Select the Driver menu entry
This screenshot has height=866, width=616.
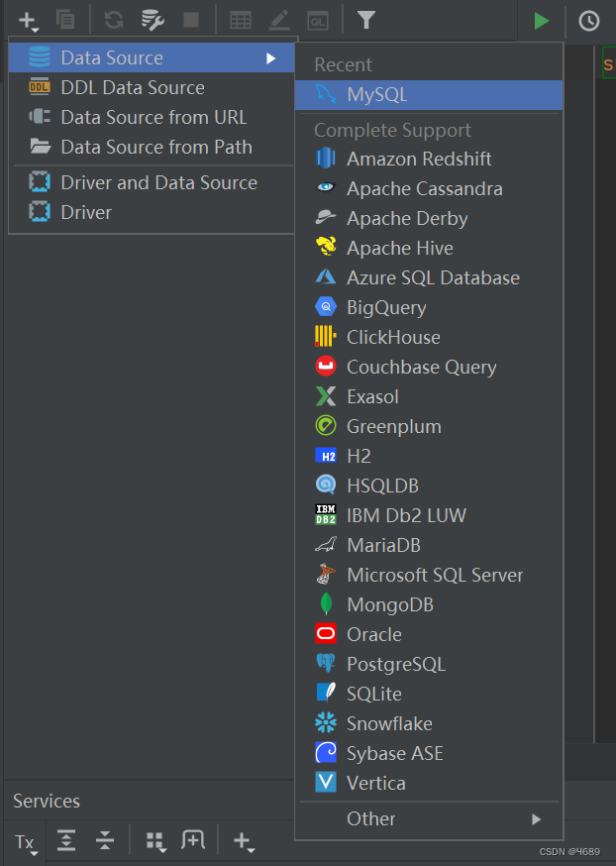(x=152, y=212)
